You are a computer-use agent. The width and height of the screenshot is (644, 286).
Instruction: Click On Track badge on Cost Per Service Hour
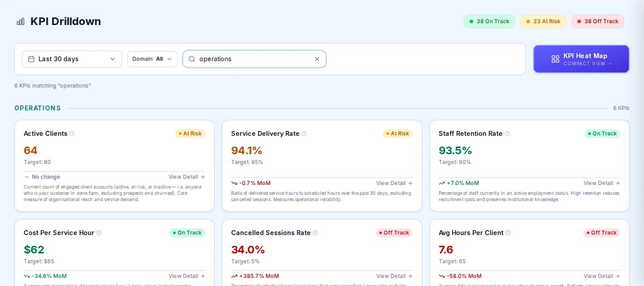tap(187, 233)
